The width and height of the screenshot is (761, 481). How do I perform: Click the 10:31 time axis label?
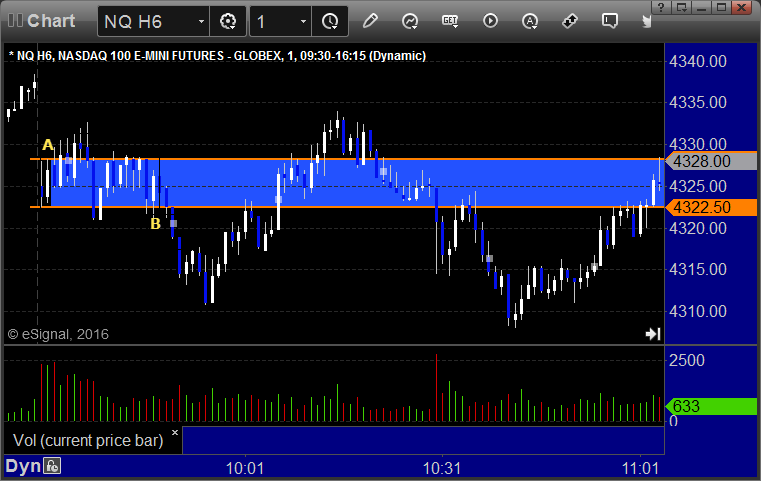pyautogui.click(x=442, y=468)
